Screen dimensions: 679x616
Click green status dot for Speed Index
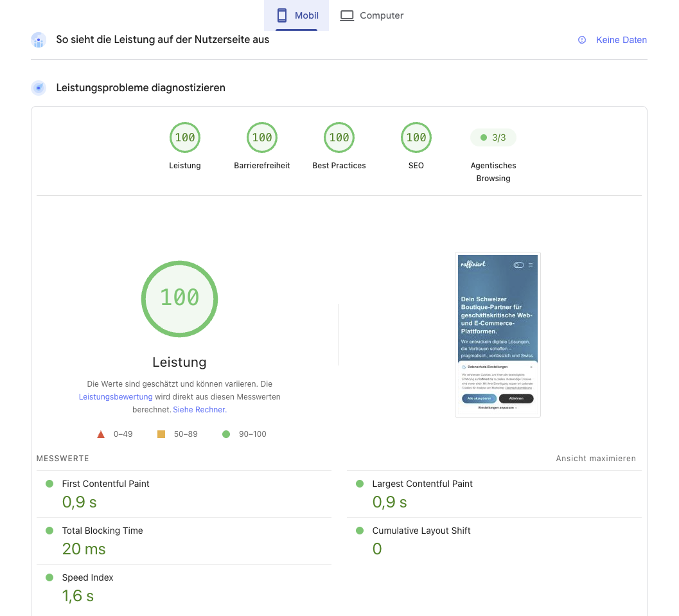pyautogui.click(x=49, y=577)
